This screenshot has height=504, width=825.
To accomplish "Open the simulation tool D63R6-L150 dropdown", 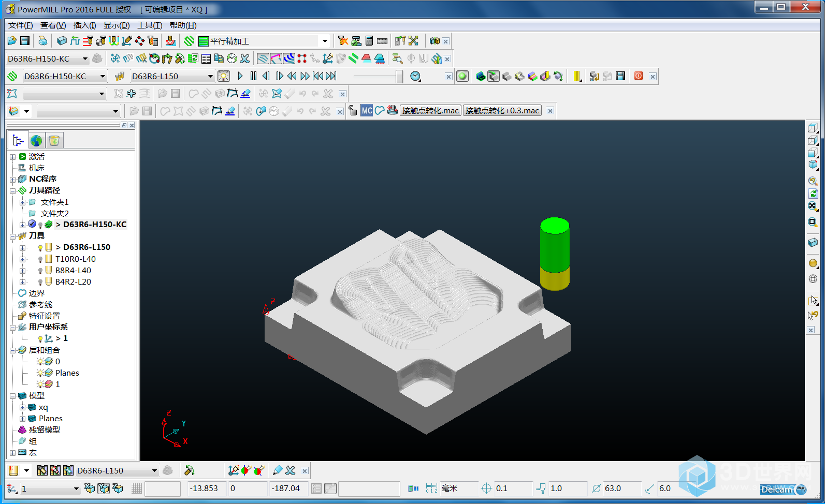I will coord(210,76).
